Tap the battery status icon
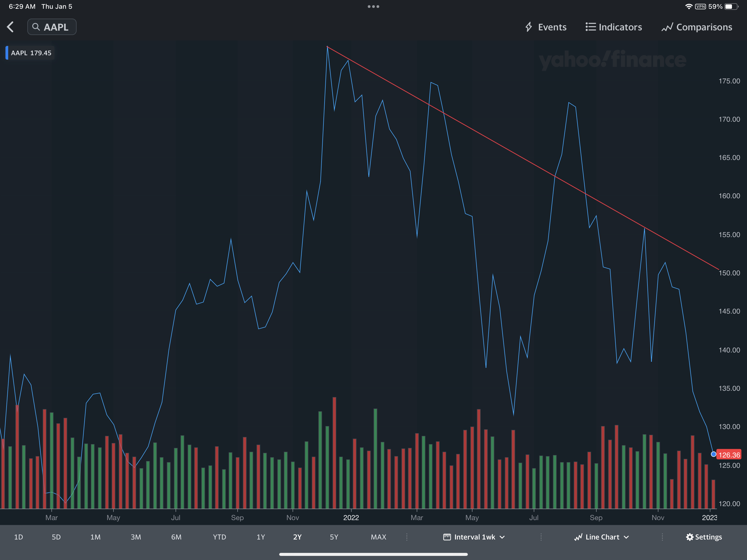747x560 pixels. point(731,6)
